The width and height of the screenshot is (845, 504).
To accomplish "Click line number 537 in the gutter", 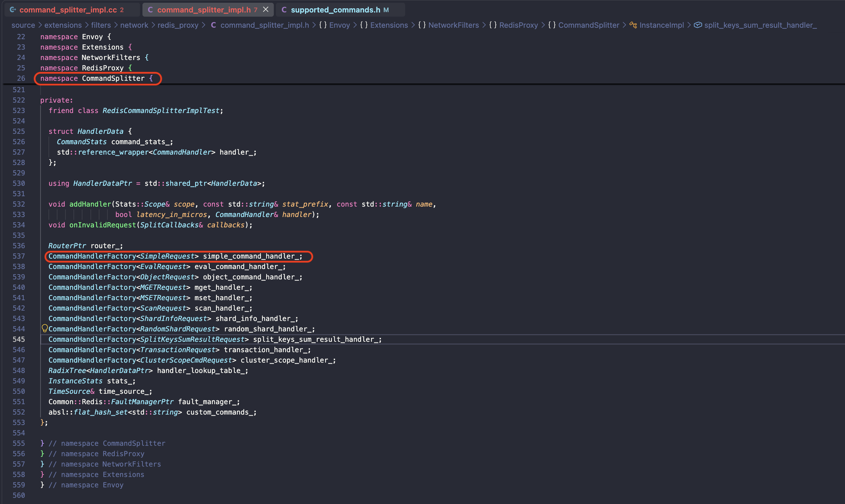I will point(19,256).
